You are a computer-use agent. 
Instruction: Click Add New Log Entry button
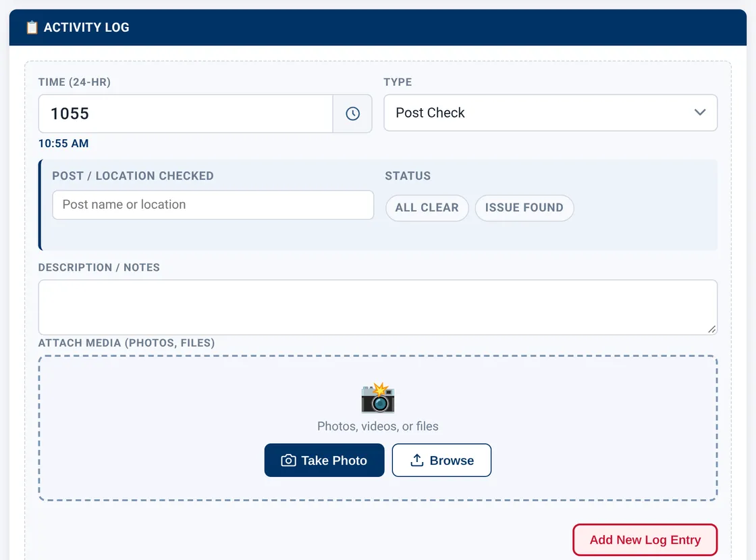(645, 540)
